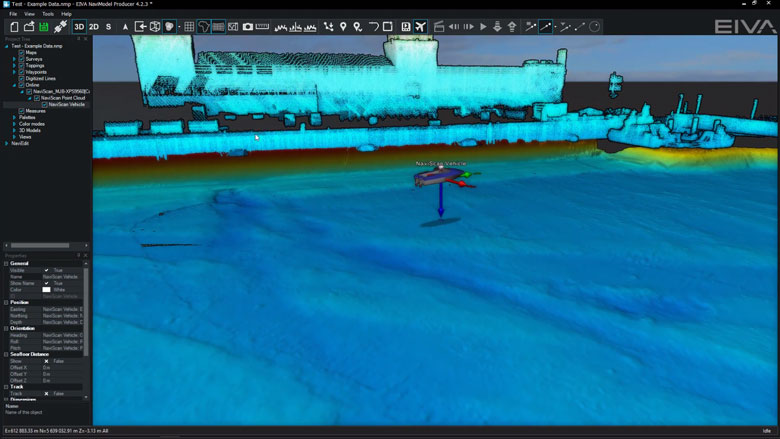Viewport: 780px width, 439px height.
Task: Toggle Waypoints visibility checkbox
Action: [x=21, y=72]
